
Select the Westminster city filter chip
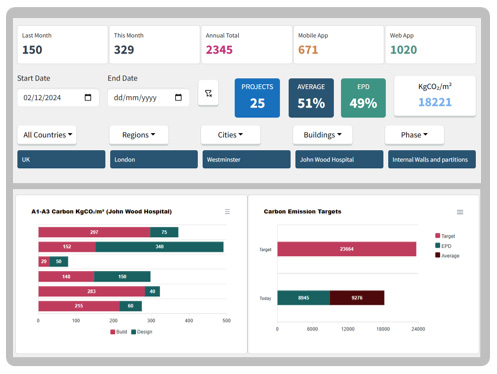click(246, 159)
